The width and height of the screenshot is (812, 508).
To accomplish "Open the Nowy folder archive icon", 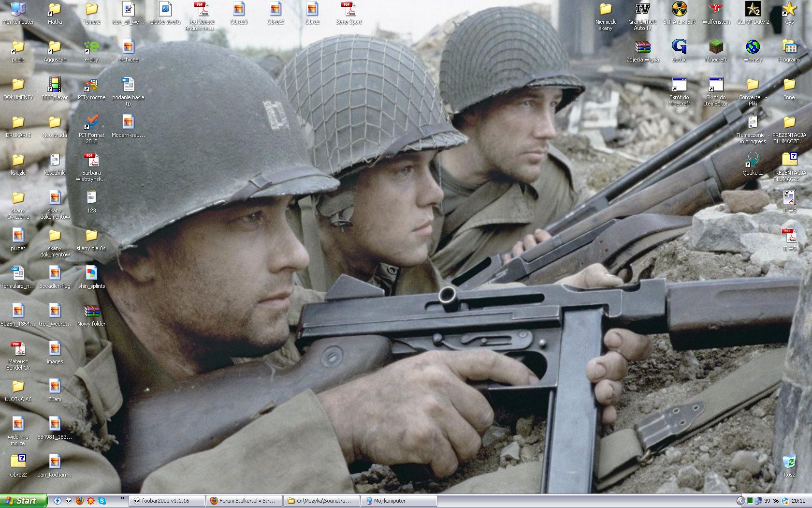I will tap(91, 315).
